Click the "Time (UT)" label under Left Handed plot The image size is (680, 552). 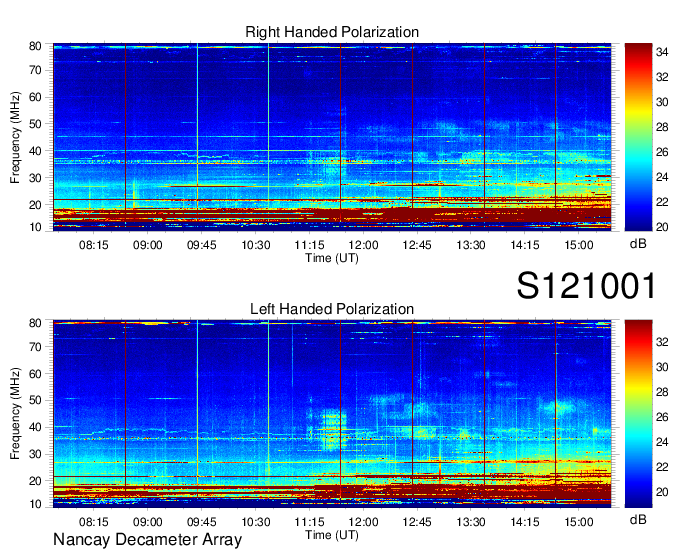point(332,535)
